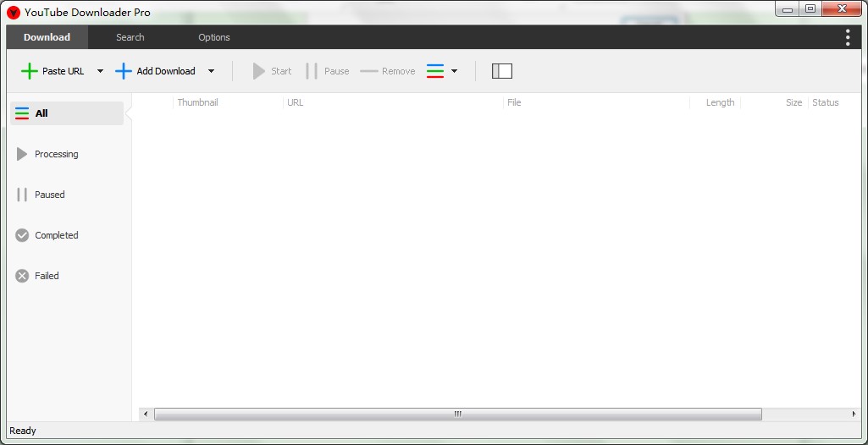This screenshot has width=868, height=445.
Task: Click the colored three-line list icon in the toolbar
Action: click(x=435, y=71)
